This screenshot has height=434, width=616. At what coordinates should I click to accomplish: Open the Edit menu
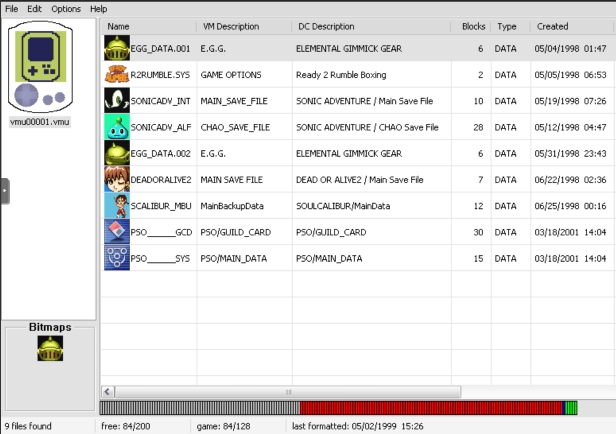pyautogui.click(x=34, y=8)
